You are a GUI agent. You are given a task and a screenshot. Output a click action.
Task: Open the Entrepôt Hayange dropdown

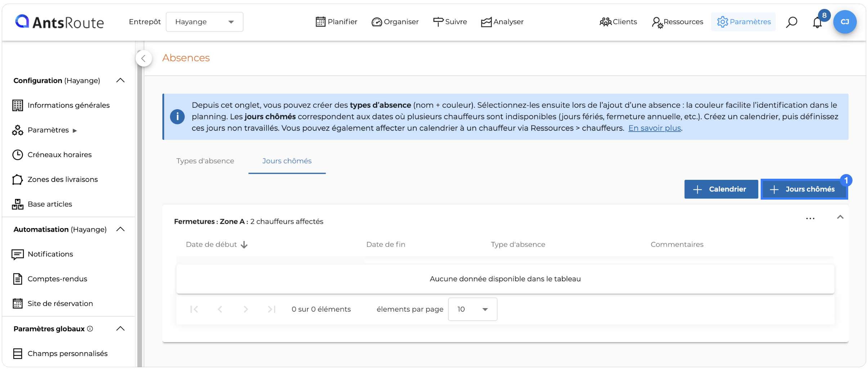pos(204,22)
